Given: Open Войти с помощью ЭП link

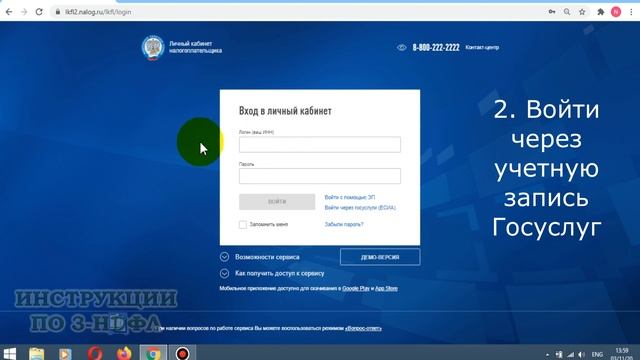Looking at the screenshot, I should pyautogui.click(x=350, y=197).
